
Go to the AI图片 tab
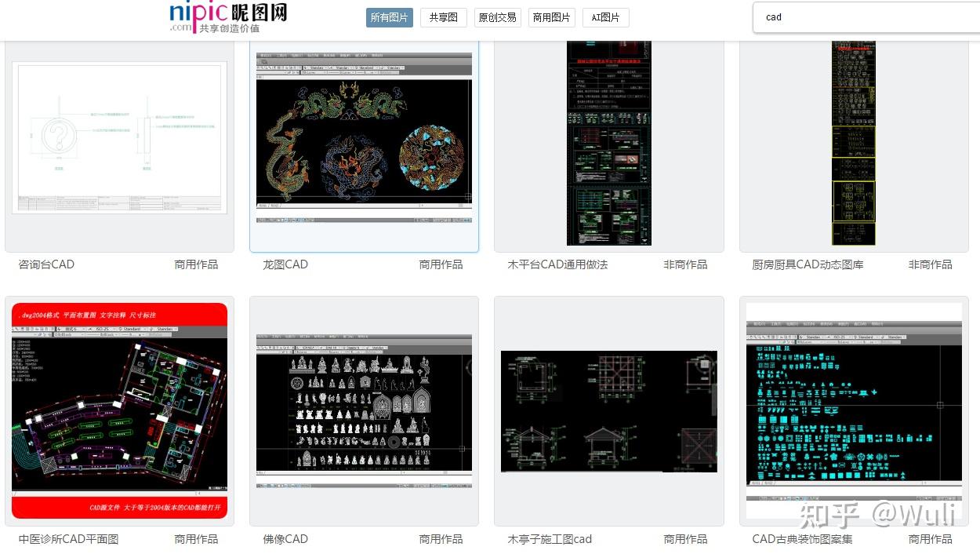[x=606, y=17]
